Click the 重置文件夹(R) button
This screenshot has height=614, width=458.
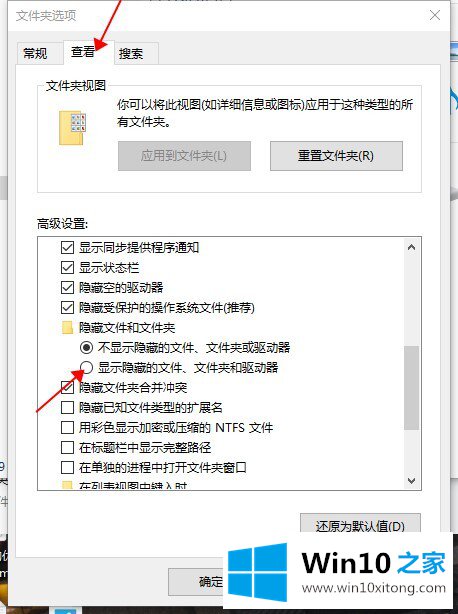[336, 156]
